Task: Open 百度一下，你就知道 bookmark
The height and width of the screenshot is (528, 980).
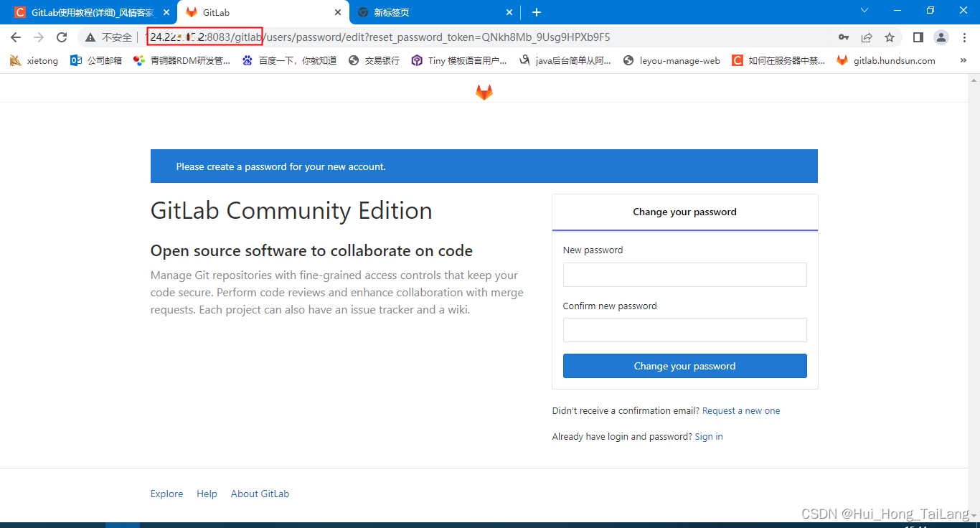Action: click(x=289, y=61)
